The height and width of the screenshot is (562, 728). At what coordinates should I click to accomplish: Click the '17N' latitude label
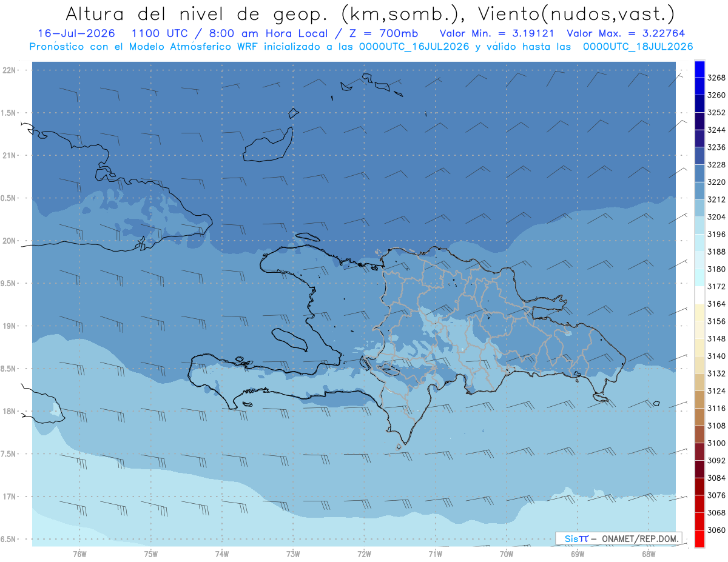pyautogui.click(x=10, y=497)
